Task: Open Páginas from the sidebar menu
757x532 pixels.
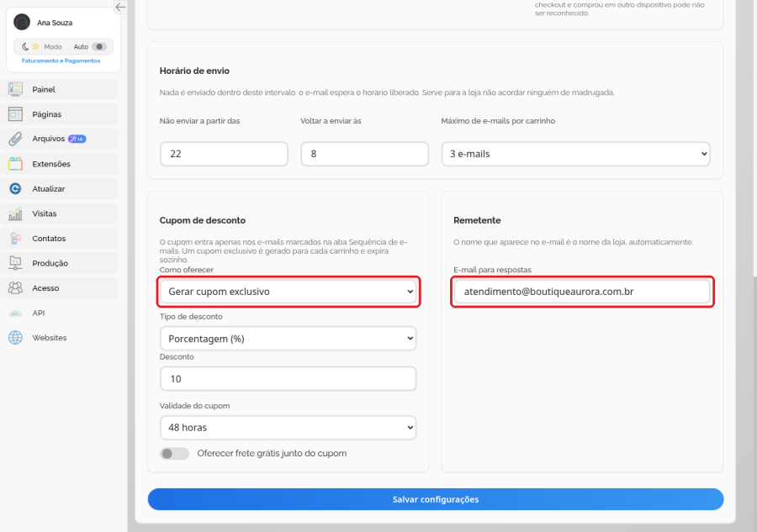Action: click(x=60, y=114)
